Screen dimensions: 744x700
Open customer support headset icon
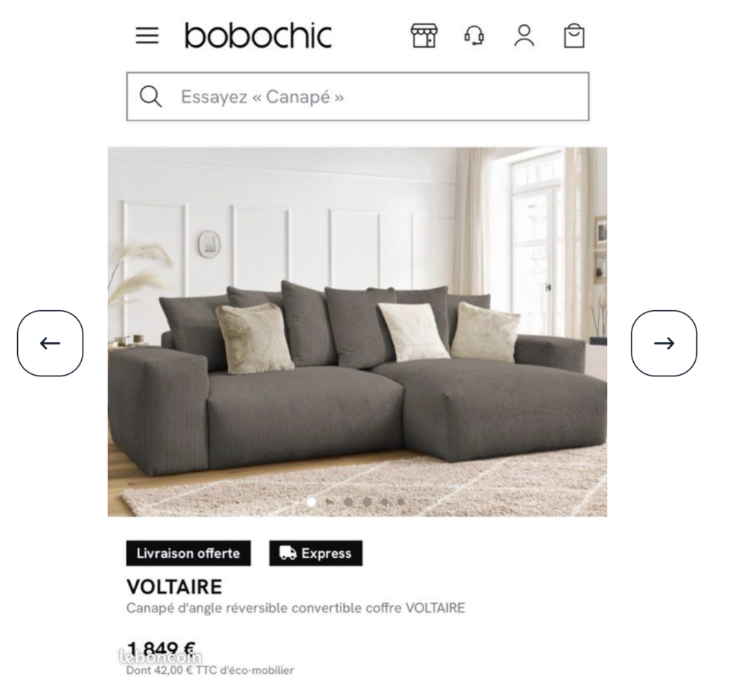474,36
